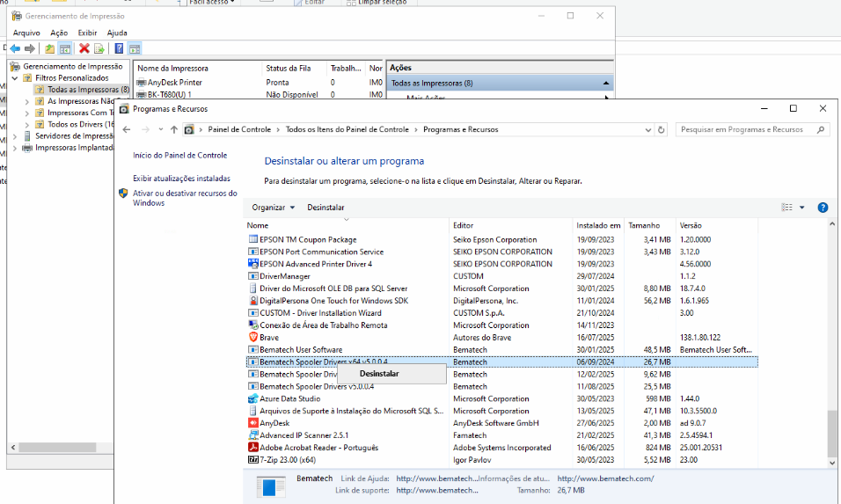Choose Desinstalar from the context menu
This screenshot has width=841, height=504.
[x=379, y=374]
